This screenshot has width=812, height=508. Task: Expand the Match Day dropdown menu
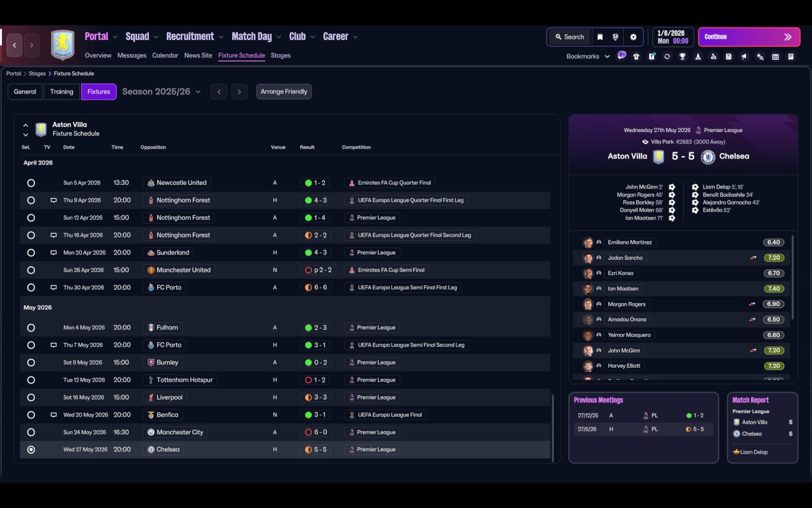[256, 37]
